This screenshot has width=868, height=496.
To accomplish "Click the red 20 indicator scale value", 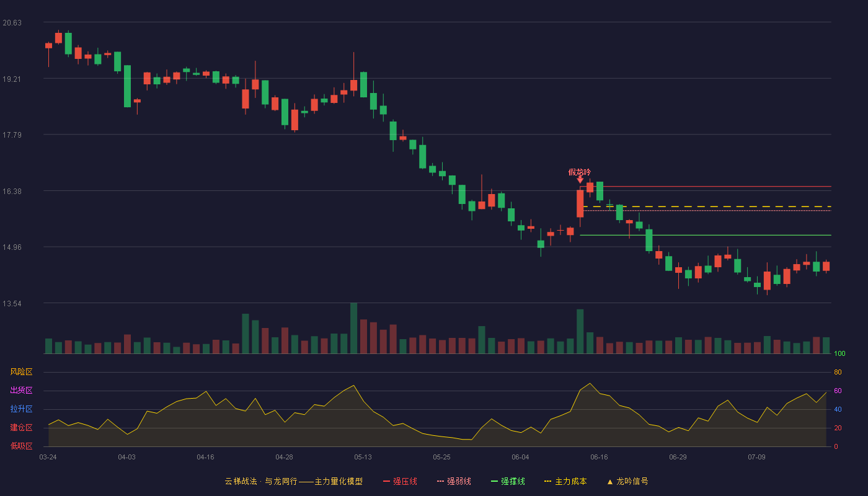I will point(838,428).
